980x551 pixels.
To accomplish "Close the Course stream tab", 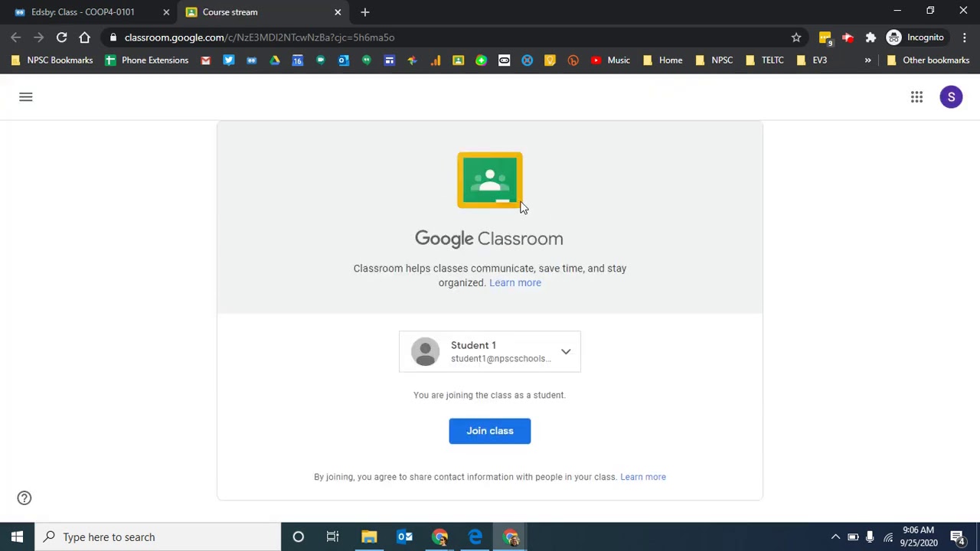I will [x=338, y=12].
